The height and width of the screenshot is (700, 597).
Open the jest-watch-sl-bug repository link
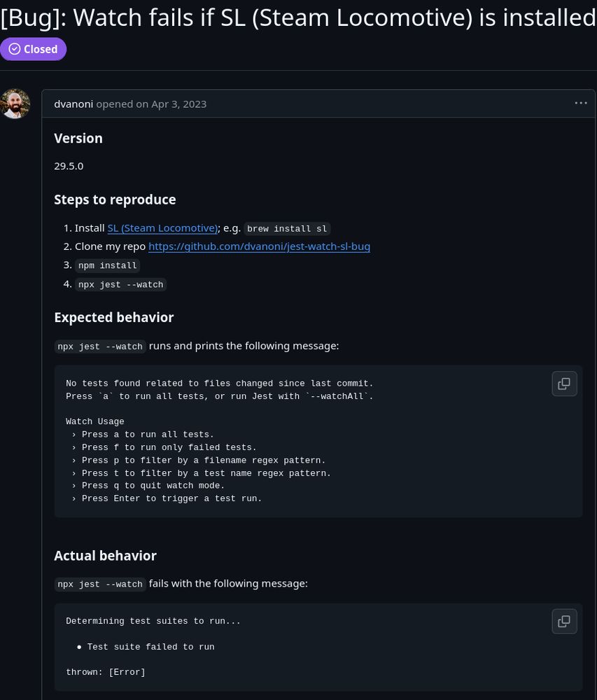tap(259, 246)
